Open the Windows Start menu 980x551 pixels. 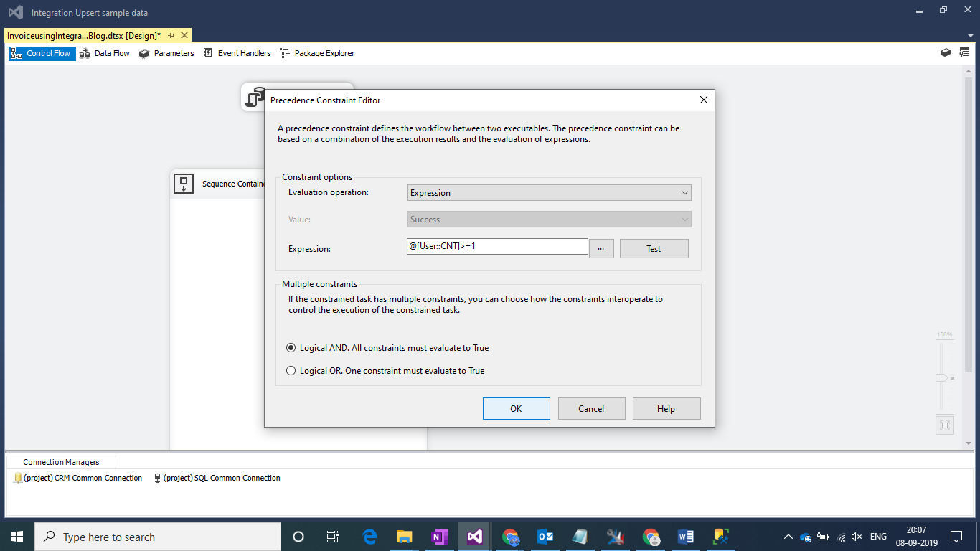click(17, 537)
